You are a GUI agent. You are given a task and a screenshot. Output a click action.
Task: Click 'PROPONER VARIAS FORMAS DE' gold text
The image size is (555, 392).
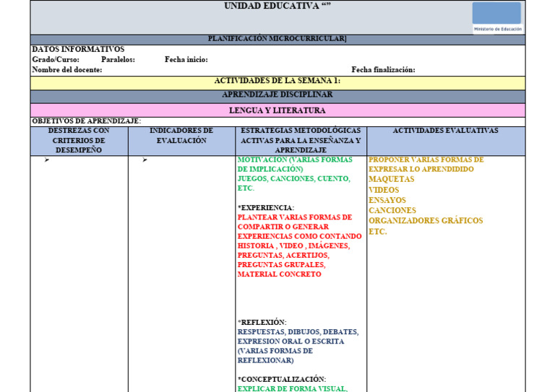tap(426, 160)
